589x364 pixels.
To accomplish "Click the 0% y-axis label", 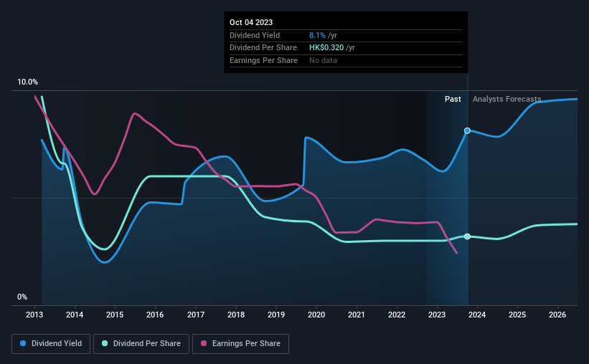I will [x=22, y=297].
